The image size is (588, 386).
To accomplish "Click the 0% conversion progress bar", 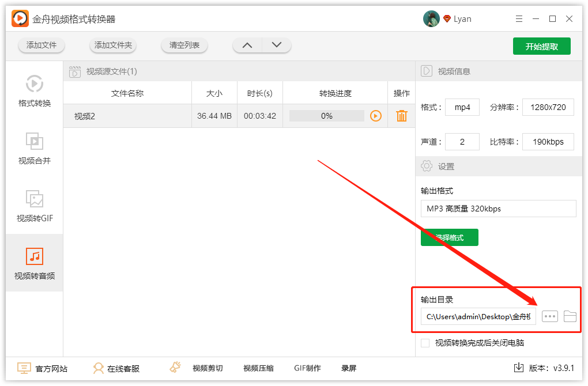I will (x=327, y=116).
